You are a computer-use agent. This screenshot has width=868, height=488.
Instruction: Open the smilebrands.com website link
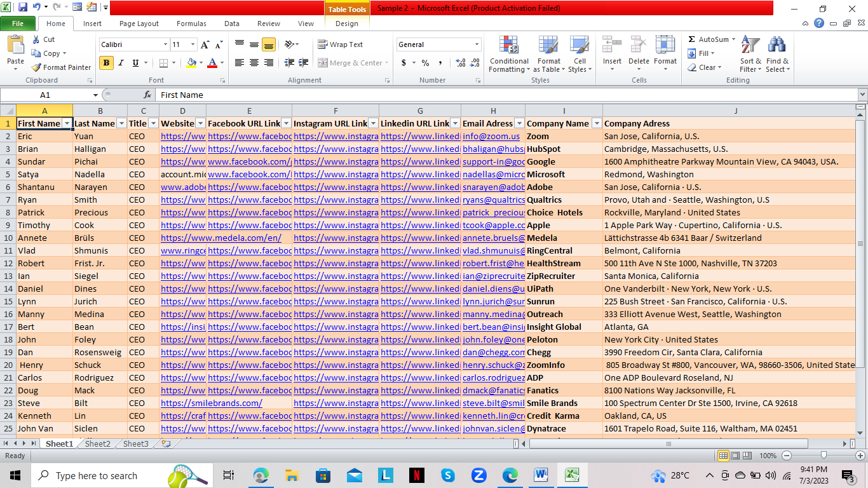pos(212,403)
